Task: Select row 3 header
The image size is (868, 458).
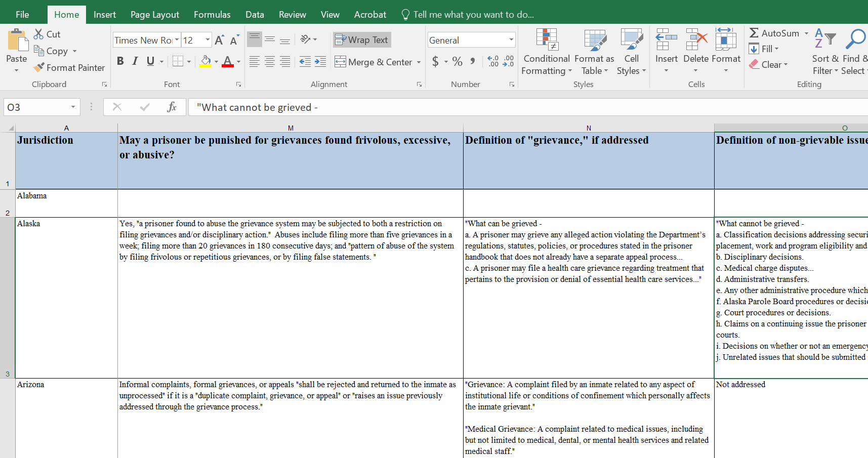Action: pos(8,298)
